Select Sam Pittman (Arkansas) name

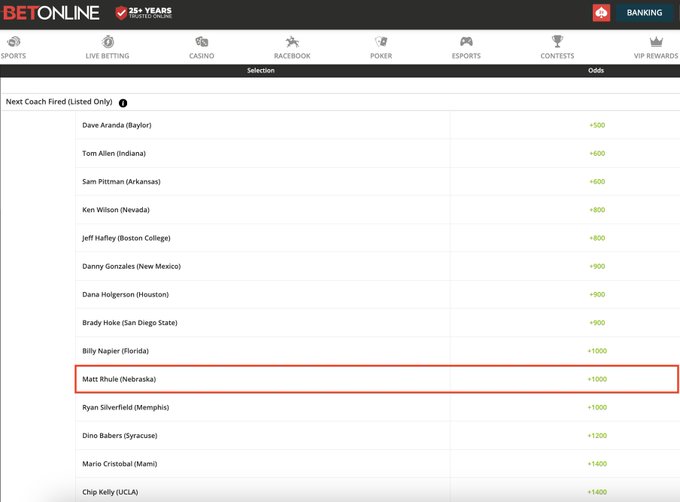point(121,182)
